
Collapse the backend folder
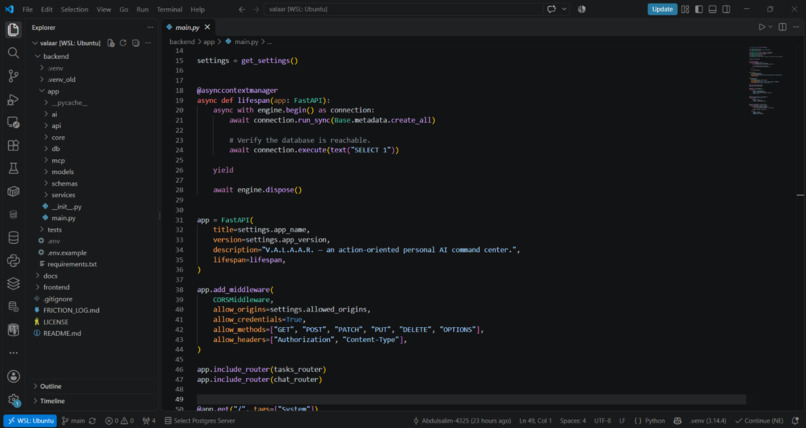click(56, 57)
